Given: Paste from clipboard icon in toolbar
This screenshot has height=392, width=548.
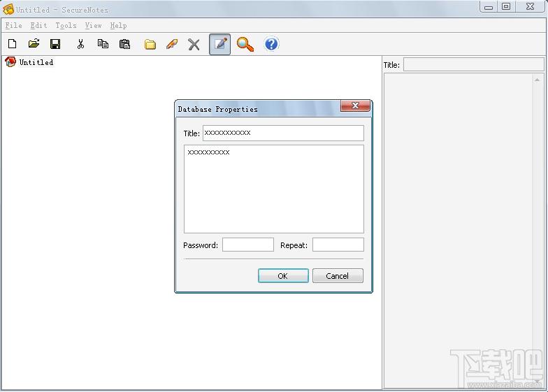Looking at the screenshot, I should pos(124,44).
